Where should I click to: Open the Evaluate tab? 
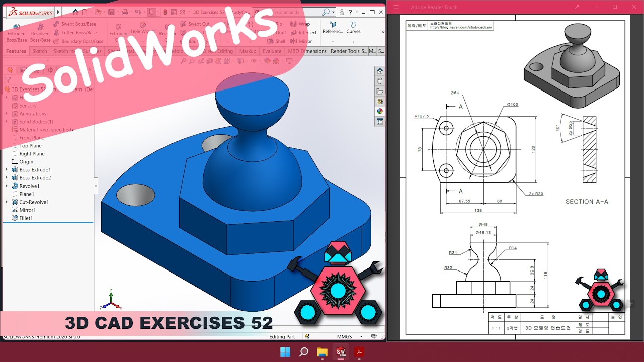272,51
